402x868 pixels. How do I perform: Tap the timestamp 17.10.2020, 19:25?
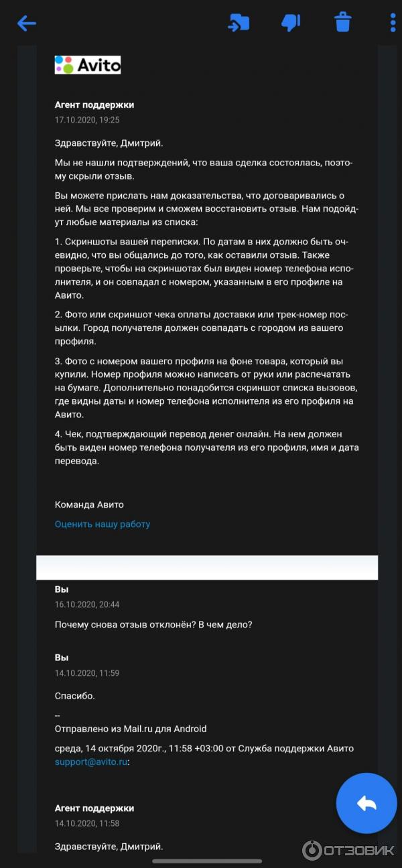click(87, 121)
